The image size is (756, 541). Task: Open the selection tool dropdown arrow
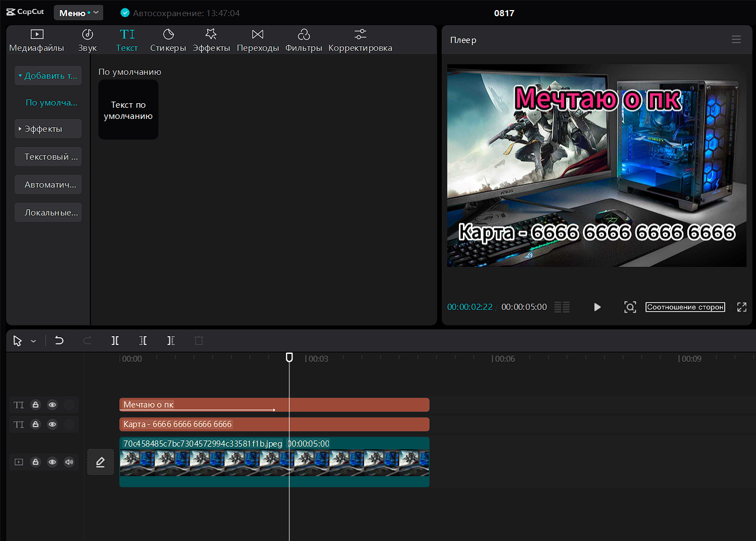[x=34, y=341]
